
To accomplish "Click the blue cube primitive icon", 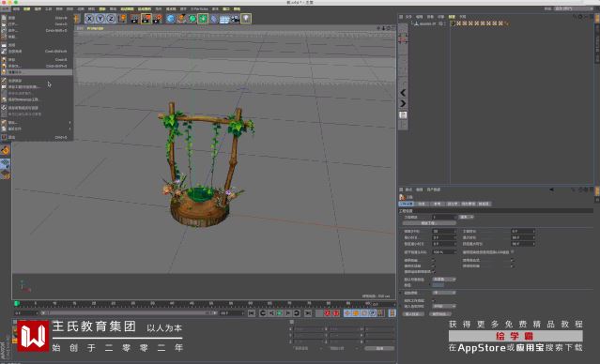I will coord(171,19).
